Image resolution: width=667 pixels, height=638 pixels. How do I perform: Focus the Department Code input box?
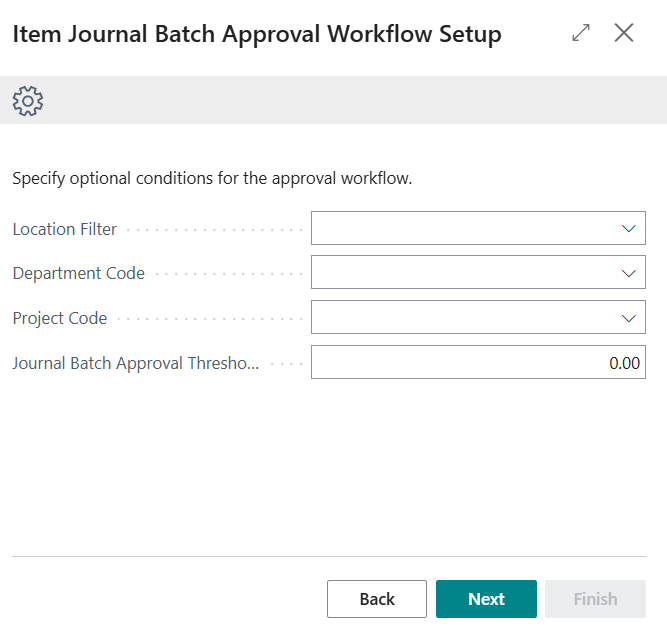coord(460,273)
